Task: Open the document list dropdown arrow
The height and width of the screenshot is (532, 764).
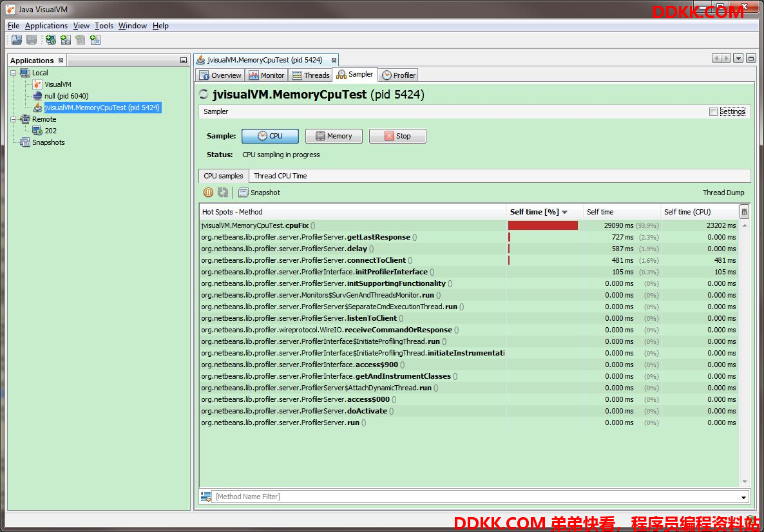Action: click(738, 59)
